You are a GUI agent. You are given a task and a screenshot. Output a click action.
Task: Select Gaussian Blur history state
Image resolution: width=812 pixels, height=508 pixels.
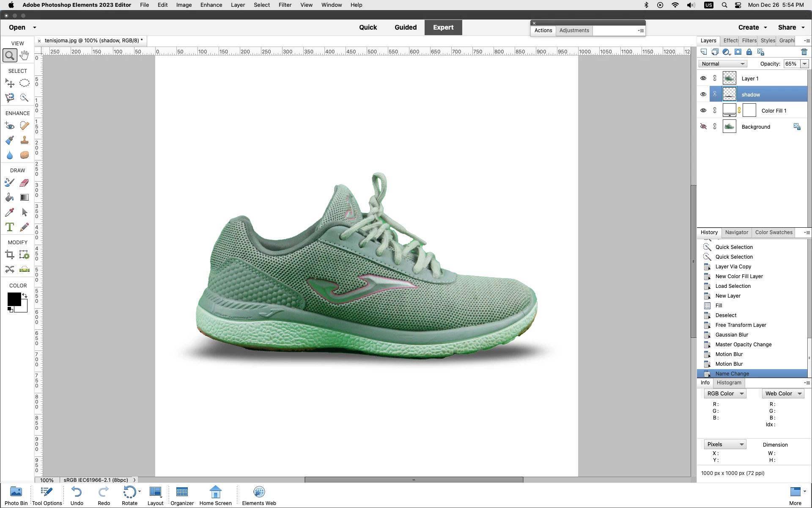coord(732,335)
